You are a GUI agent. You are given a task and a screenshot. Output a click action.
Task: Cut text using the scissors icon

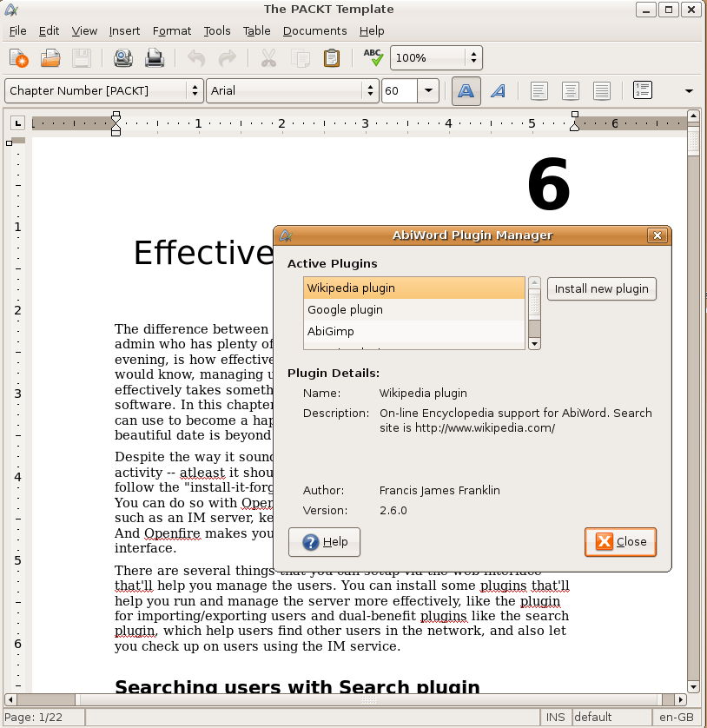(268, 58)
